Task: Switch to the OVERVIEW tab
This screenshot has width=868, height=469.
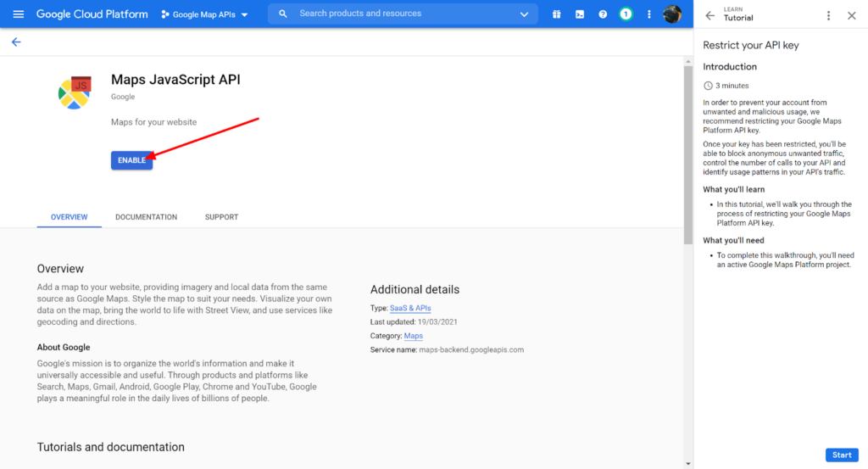Action: click(70, 217)
